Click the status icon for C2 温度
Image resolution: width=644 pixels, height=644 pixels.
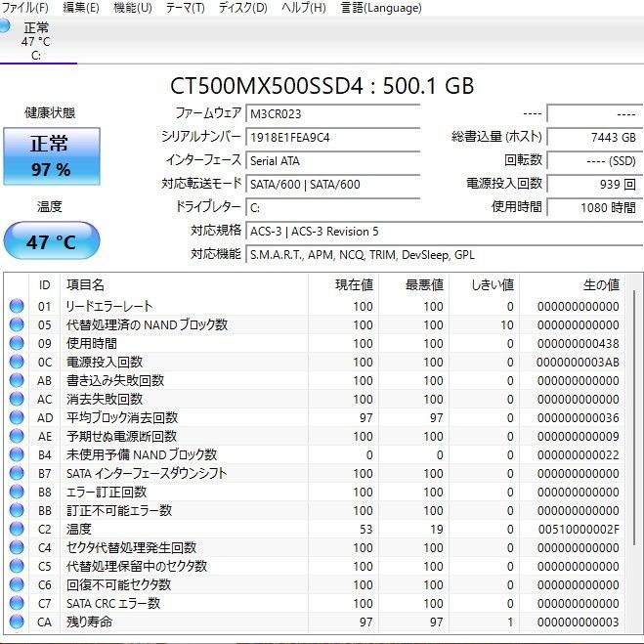point(17,529)
